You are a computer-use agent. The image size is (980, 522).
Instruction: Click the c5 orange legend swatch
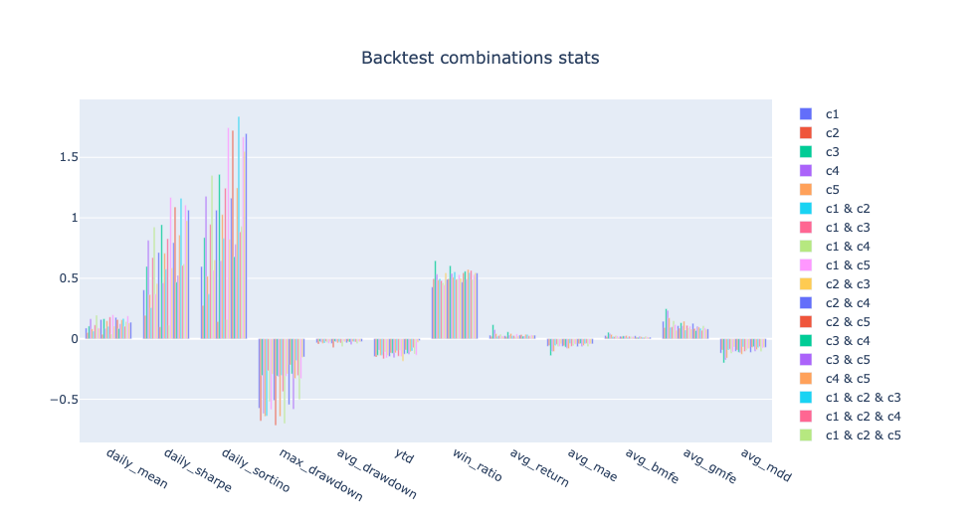coord(807,190)
